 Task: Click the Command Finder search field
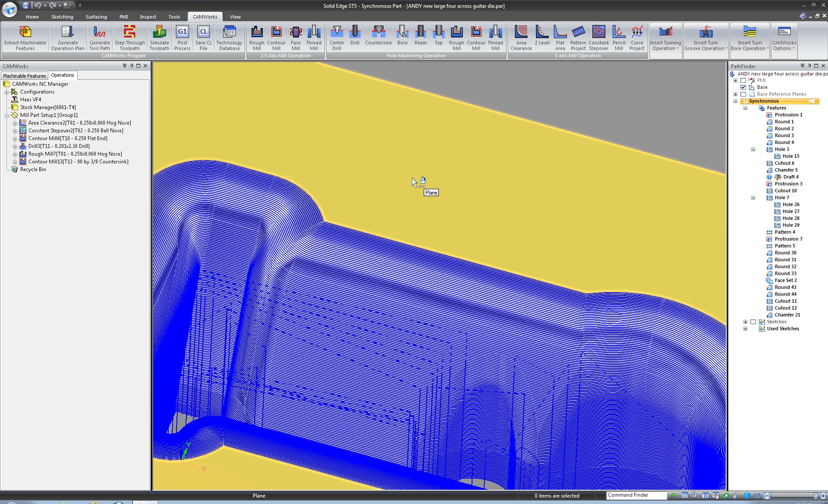(636, 495)
